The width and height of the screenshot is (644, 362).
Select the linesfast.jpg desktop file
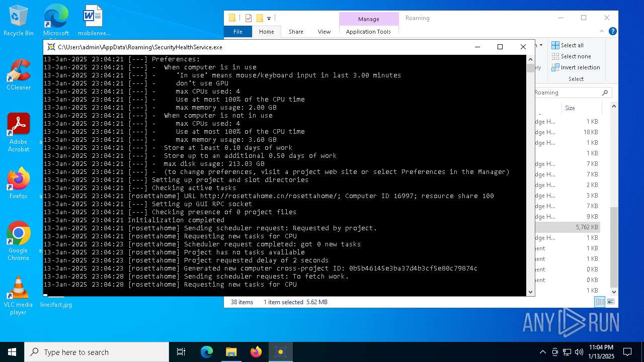click(x=56, y=304)
